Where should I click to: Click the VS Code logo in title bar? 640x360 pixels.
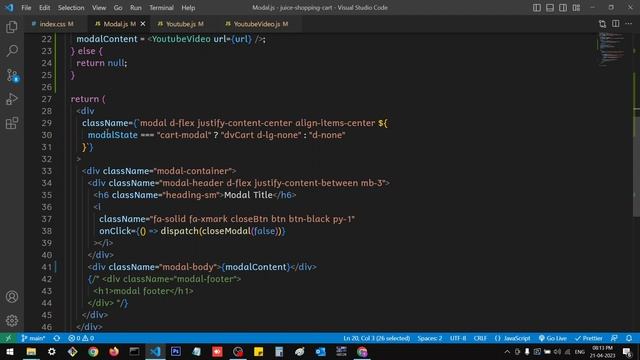9,8
